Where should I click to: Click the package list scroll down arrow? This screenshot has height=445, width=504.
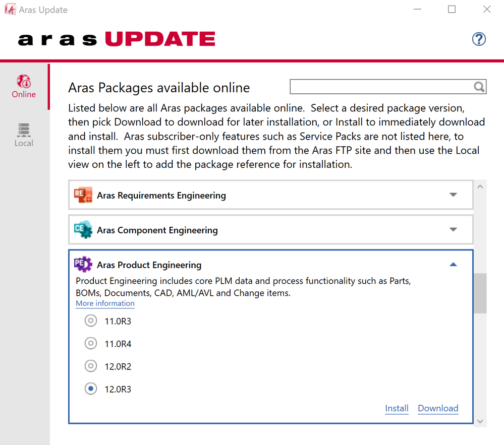480,421
